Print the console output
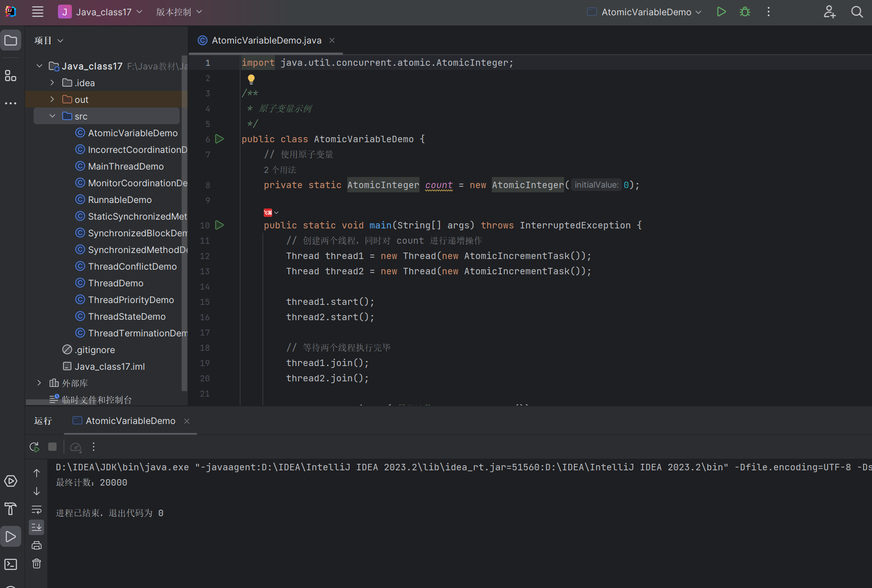 click(37, 545)
